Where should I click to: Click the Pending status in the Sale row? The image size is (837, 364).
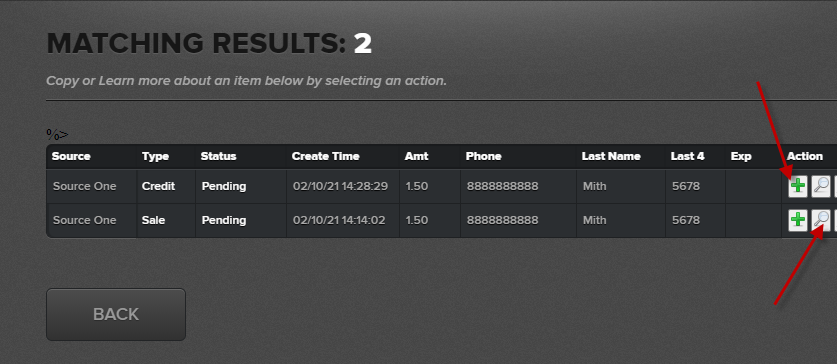tap(224, 220)
